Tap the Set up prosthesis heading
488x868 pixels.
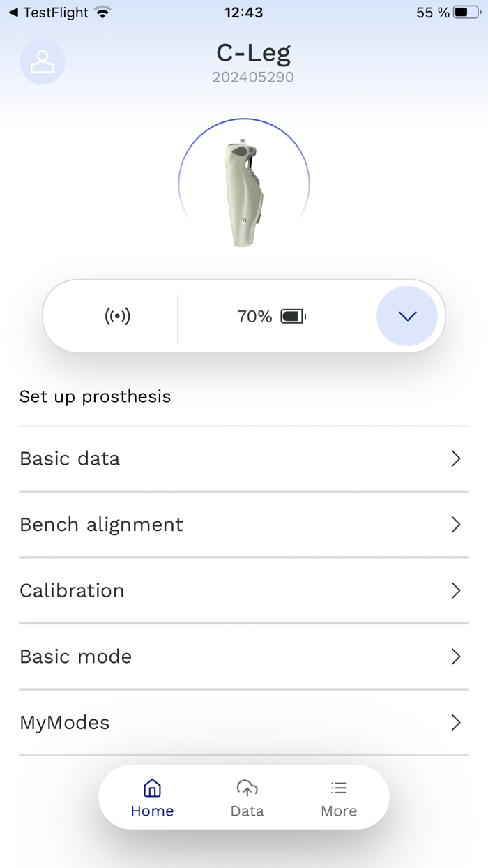pyautogui.click(x=95, y=396)
